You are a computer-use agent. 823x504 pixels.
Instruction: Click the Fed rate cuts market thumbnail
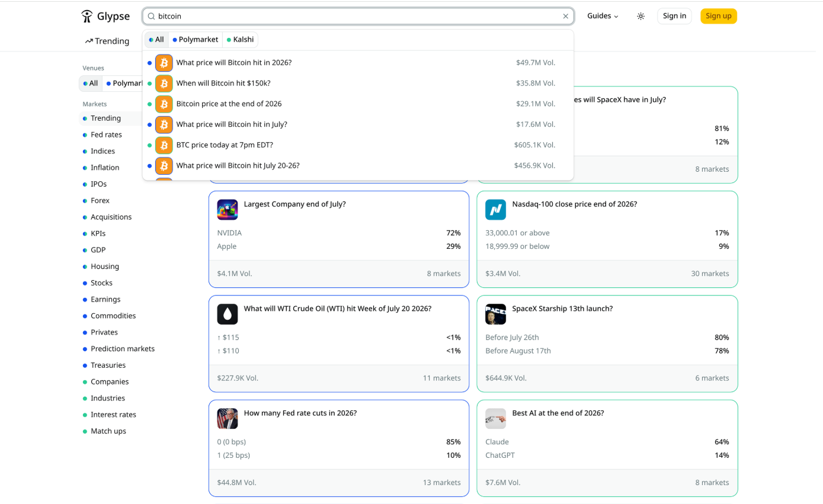[228, 419]
